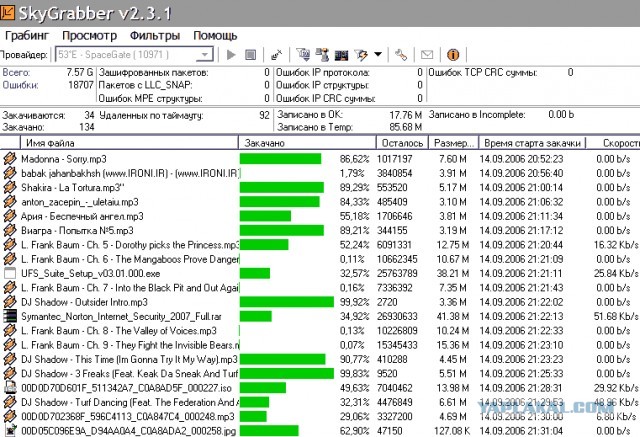The width and height of the screenshot is (640, 437).
Task: Sort by Время старта закачки column header
Action: coord(532,143)
